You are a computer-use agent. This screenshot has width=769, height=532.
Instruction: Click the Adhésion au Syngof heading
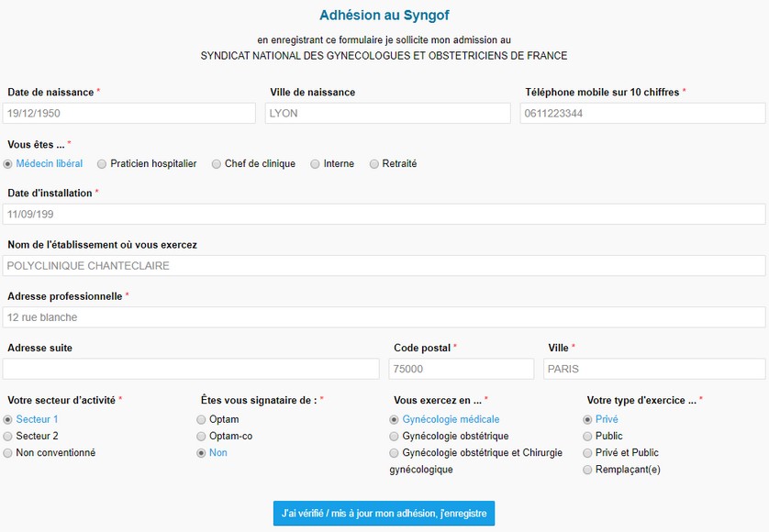(384, 16)
